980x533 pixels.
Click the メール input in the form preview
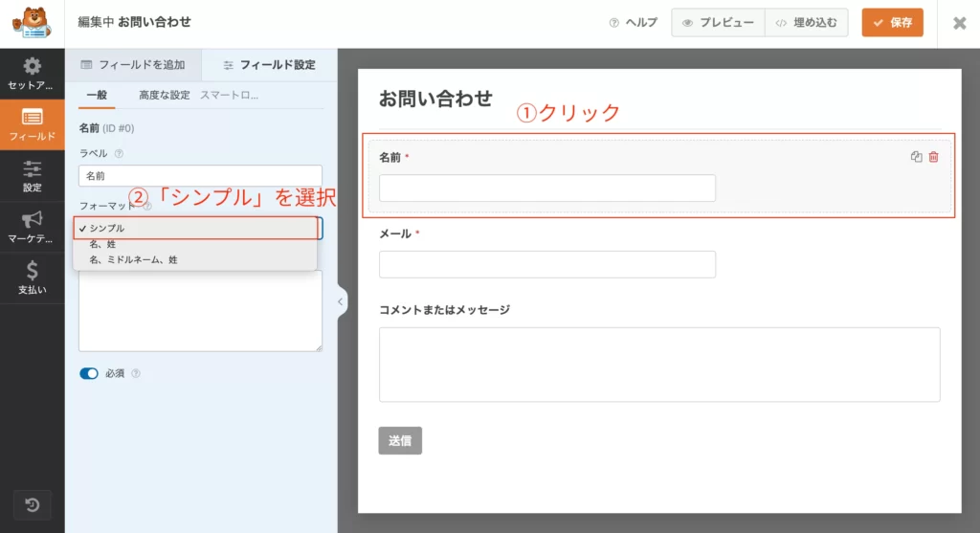click(x=547, y=264)
